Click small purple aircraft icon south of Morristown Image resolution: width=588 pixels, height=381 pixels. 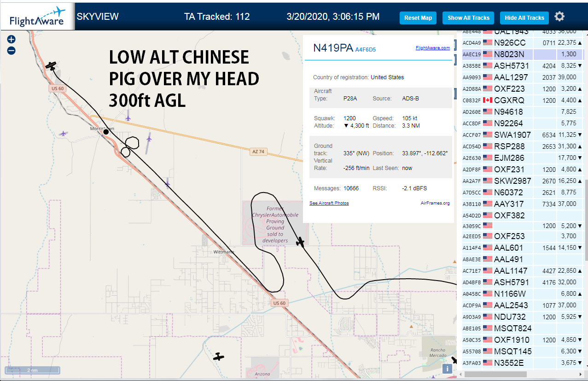click(167, 184)
